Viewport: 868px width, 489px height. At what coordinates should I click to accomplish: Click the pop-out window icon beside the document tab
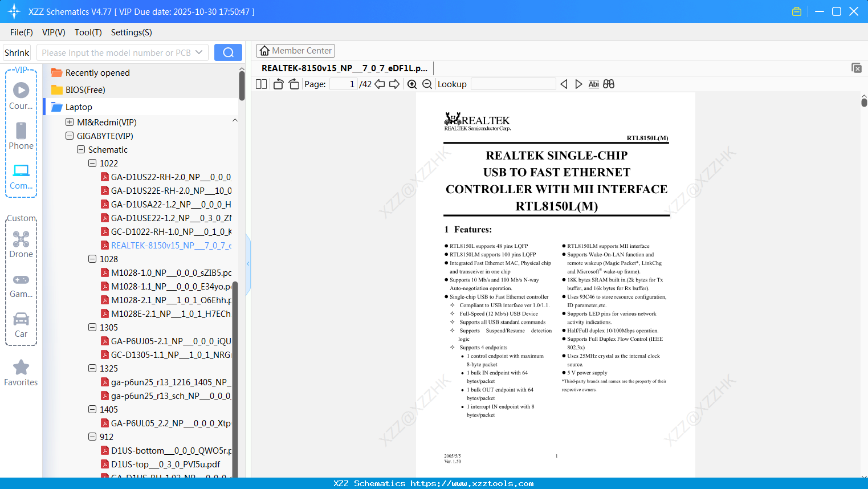(x=856, y=68)
